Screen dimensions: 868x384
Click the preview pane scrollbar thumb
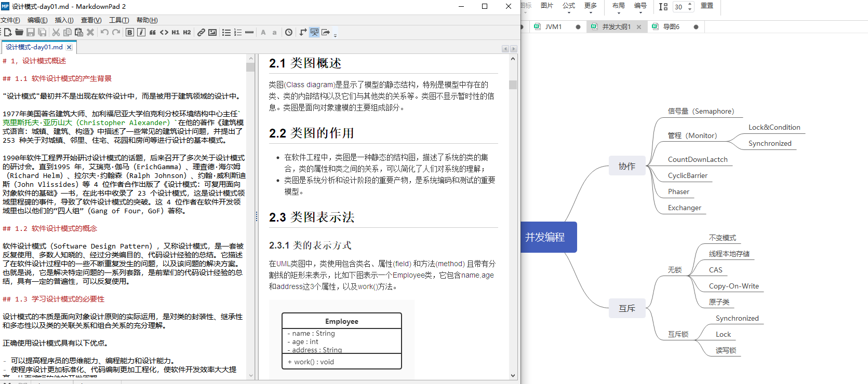[x=513, y=85]
